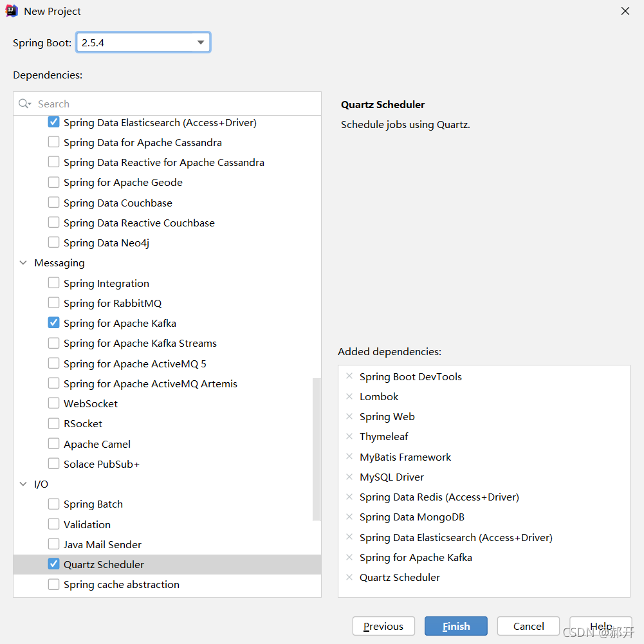Enable Apache Camel dependency

53,443
